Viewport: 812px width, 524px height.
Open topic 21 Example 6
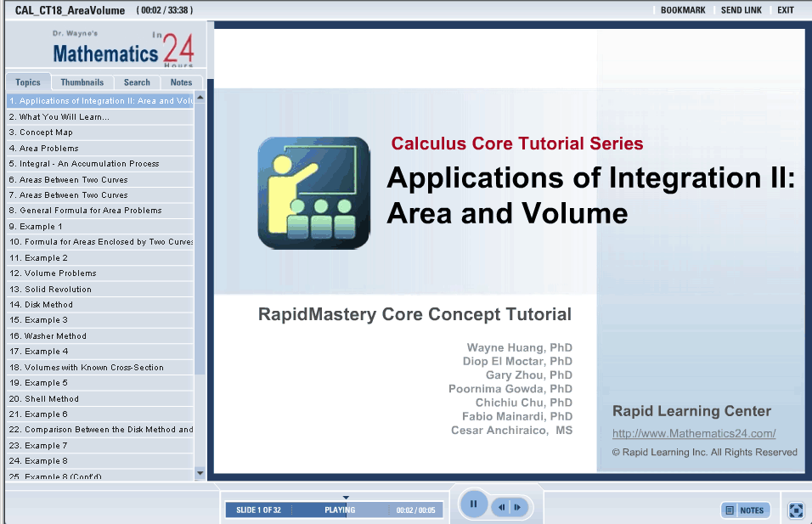[100, 414]
